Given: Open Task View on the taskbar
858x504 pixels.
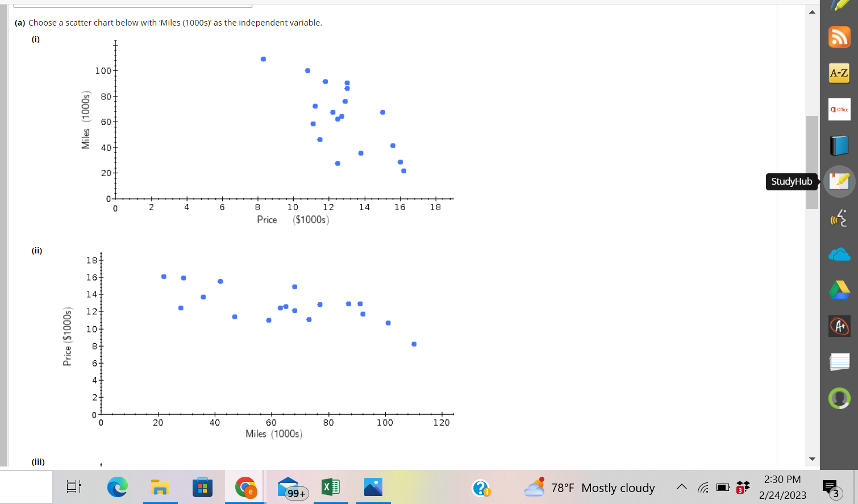Looking at the screenshot, I should click(74, 487).
